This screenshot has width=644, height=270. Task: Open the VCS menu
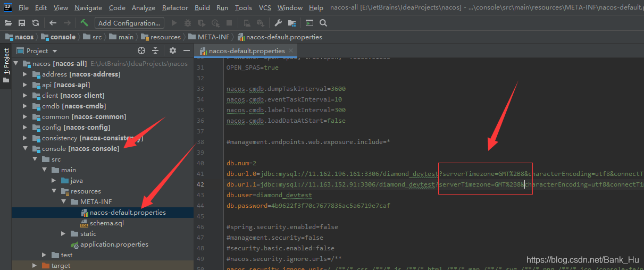265,7
